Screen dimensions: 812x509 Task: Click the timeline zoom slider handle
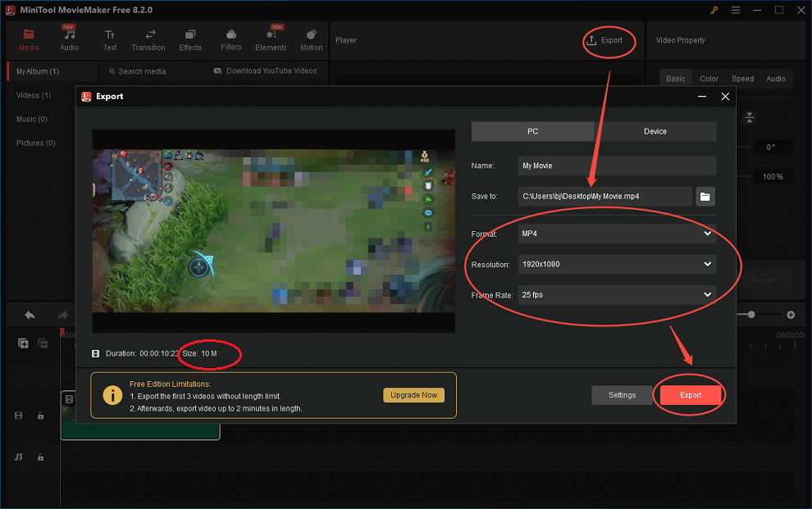[x=750, y=315]
